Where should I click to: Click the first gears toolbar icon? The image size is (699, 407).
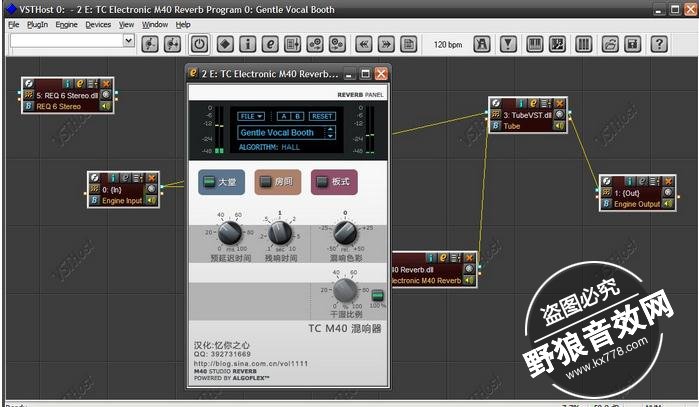coord(315,44)
